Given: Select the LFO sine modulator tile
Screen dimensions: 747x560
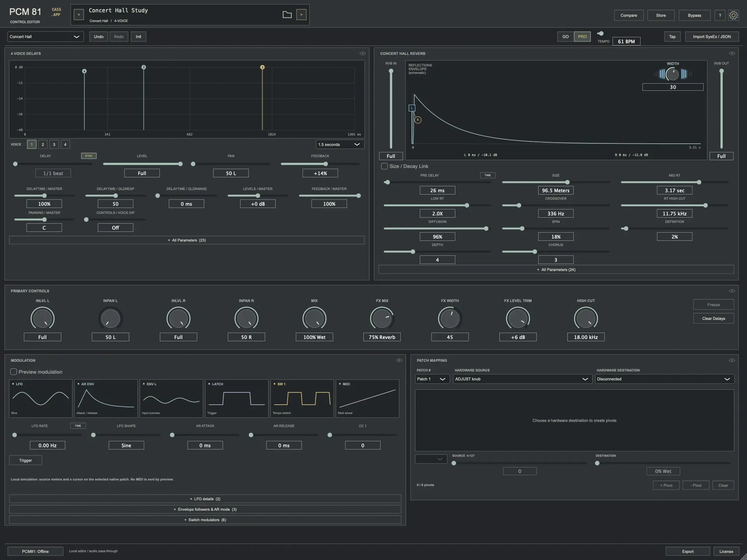Looking at the screenshot, I should pyautogui.click(x=40, y=398).
